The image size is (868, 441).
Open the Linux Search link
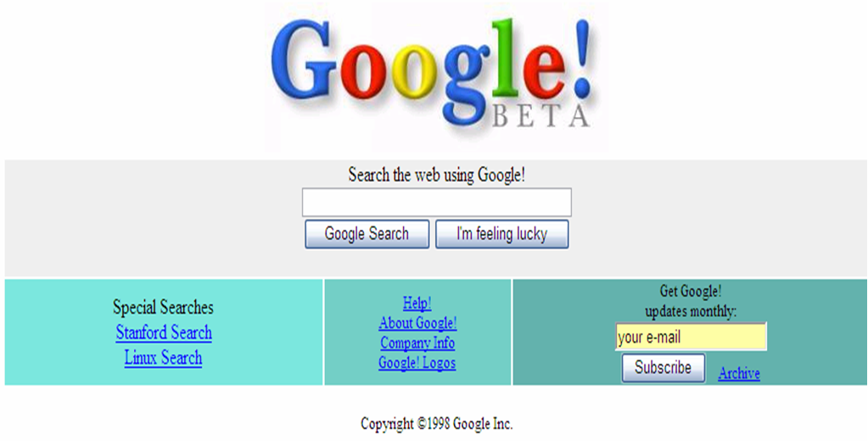click(x=163, y=357)
